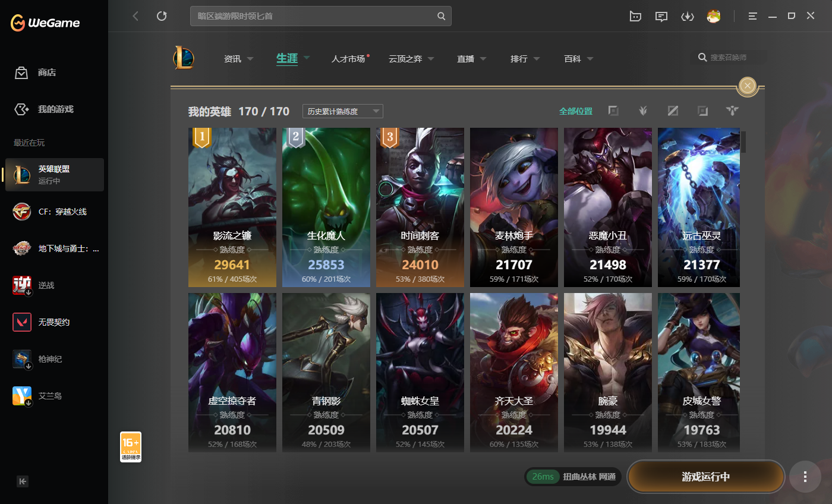
Task: Filter heroes by top lane position icon
Action: pos(613,111)
